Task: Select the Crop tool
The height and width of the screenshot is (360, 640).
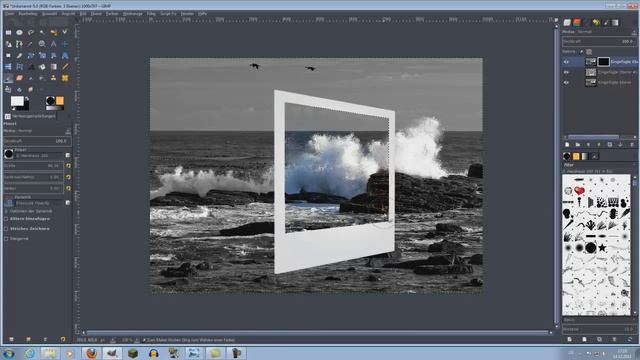Action: click(19, 55)
